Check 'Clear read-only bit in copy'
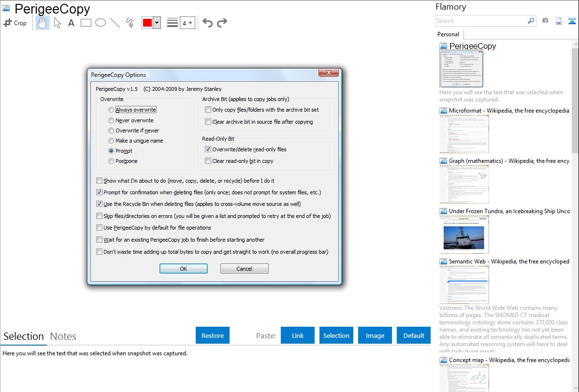Viewport: 579px width, 392px height. 208,161
